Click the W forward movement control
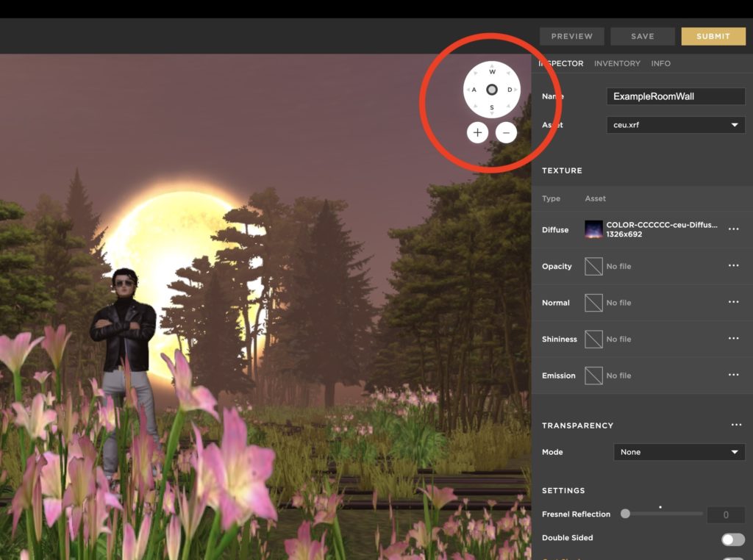Viewport: 753px width, 560px height. pyautogui.click(x=491, y=73)
